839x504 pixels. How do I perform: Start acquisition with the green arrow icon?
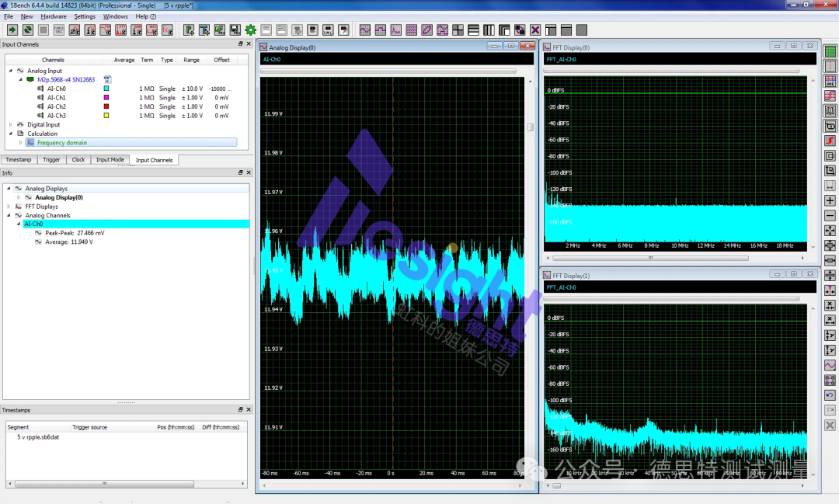click(12, 30)
